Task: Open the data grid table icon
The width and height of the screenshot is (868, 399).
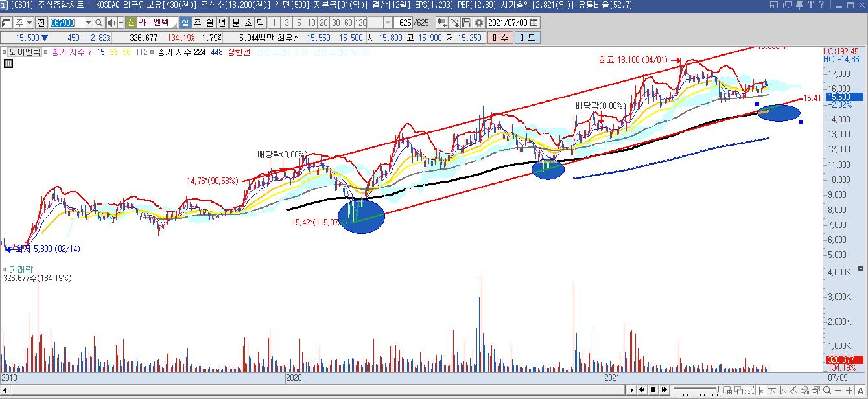Action: [x=8, y=63]
